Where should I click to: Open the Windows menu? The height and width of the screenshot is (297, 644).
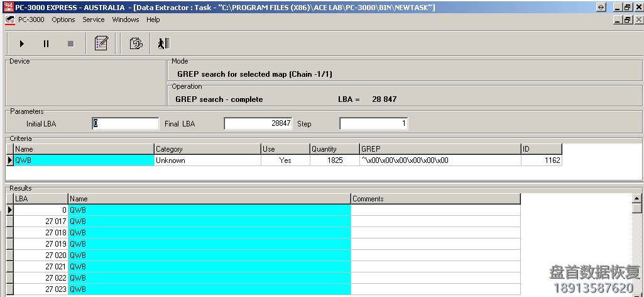pos(126,20)
